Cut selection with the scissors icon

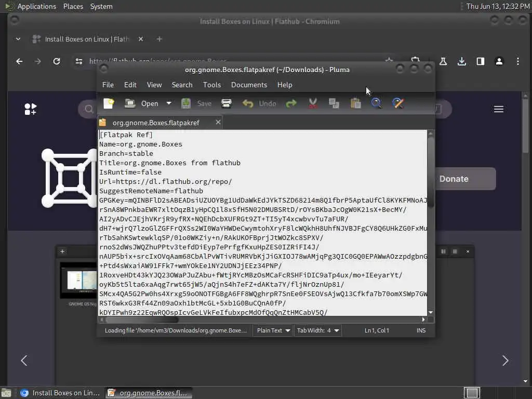pos(313,103)
